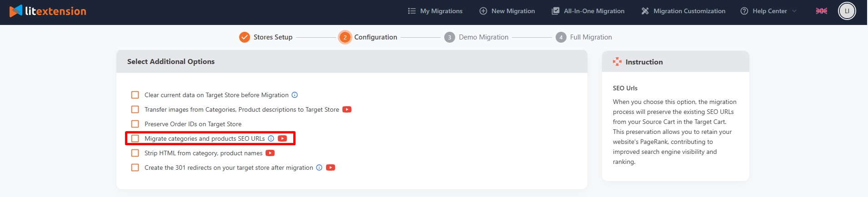Click the All-In-One Migration checkbox icon
The width and height of the screenshot is (868, 197).
pos(555,11)
